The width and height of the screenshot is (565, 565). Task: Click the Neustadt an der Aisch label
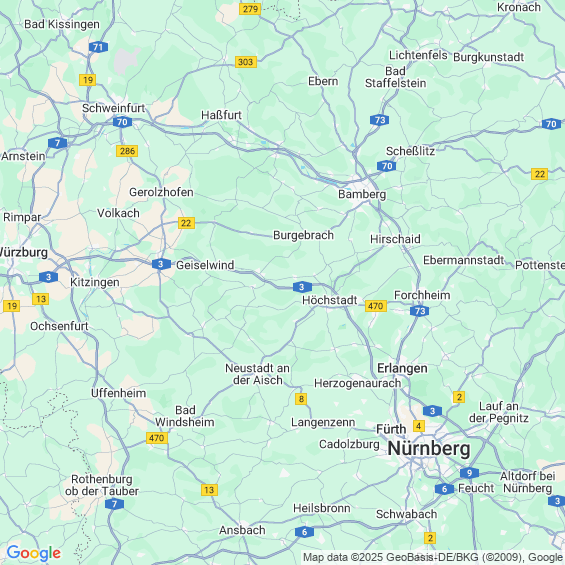coord(257,374)
